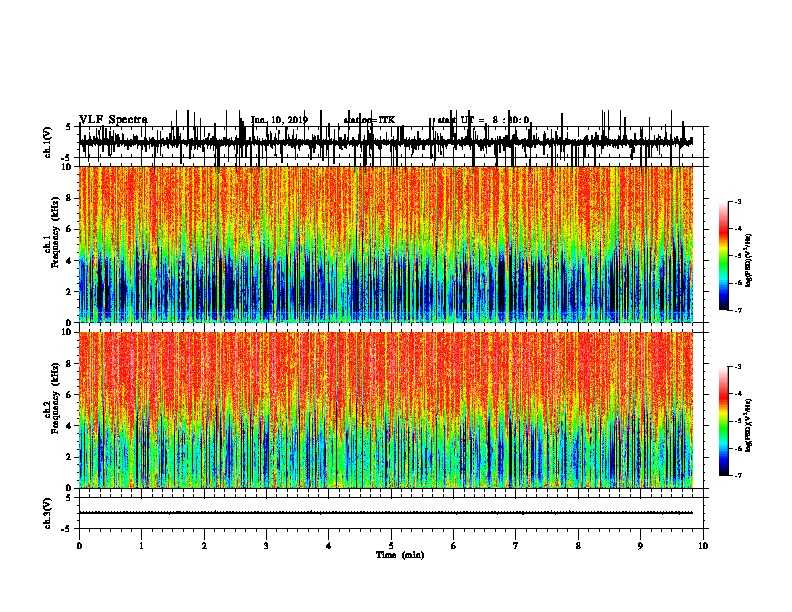The height and width of the screenshot is (612, 792).
Task: Click time axis tick label "5"
Action: click(391, 546)
